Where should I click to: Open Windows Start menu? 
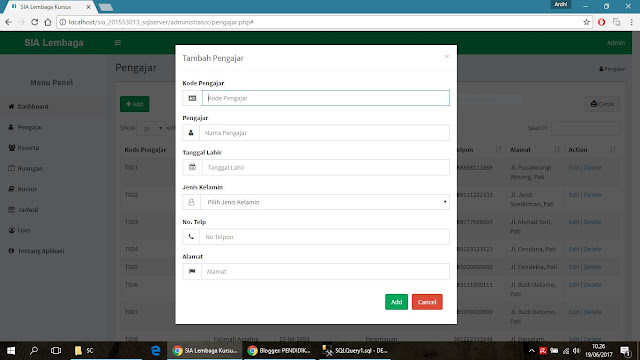11,351
